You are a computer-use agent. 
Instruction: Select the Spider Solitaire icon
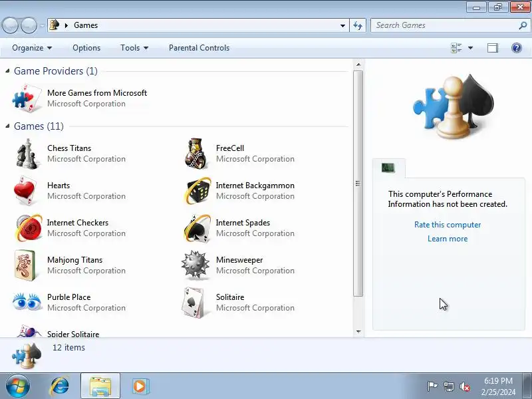coord(29,331)
